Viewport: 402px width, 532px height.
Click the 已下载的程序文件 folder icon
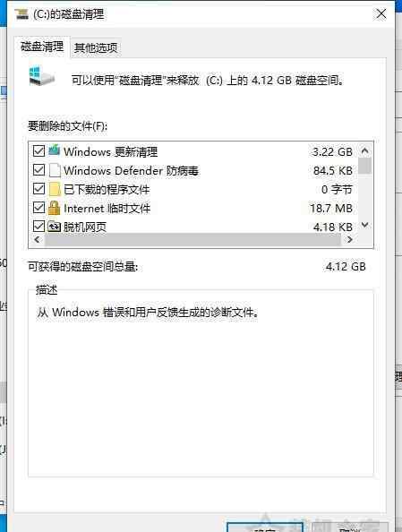click(55, 189)
